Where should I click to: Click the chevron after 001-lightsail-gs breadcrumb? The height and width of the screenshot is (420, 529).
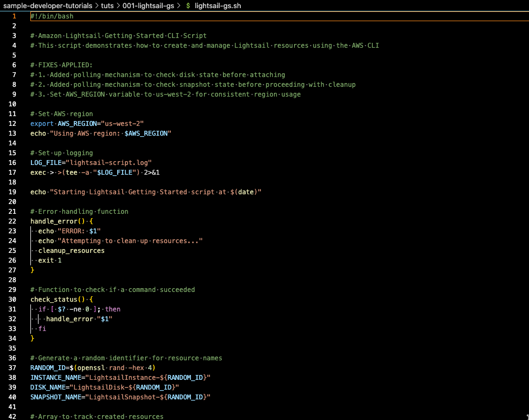(179, 6)
